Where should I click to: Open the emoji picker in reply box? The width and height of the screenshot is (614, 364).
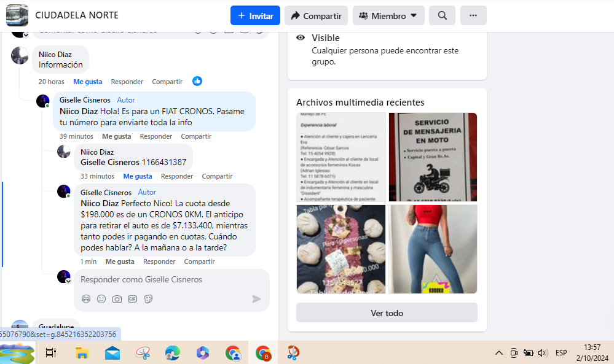[x=101, y=299]
